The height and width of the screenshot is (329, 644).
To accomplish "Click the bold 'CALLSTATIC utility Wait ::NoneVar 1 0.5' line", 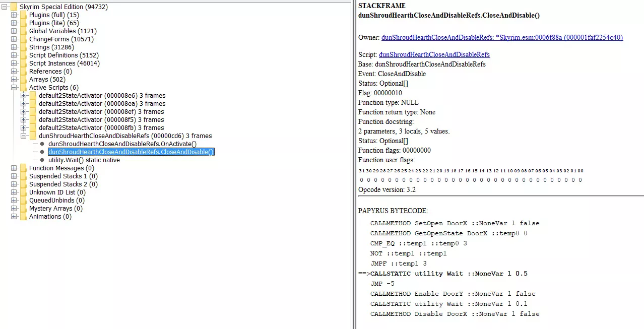I will point(449,274).
